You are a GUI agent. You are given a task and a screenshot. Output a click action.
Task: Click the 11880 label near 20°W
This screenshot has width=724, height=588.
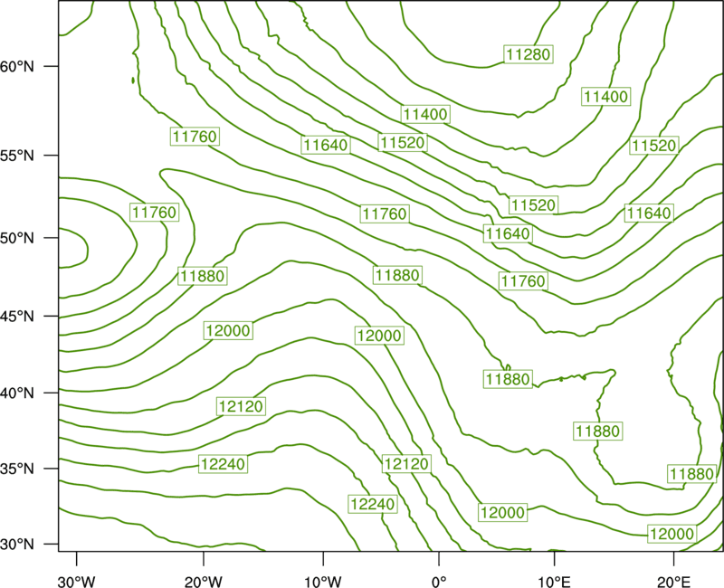202,276
